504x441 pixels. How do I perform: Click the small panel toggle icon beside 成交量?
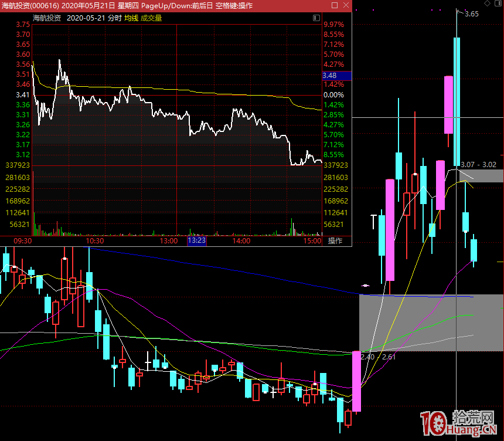(x=318, y=18)
